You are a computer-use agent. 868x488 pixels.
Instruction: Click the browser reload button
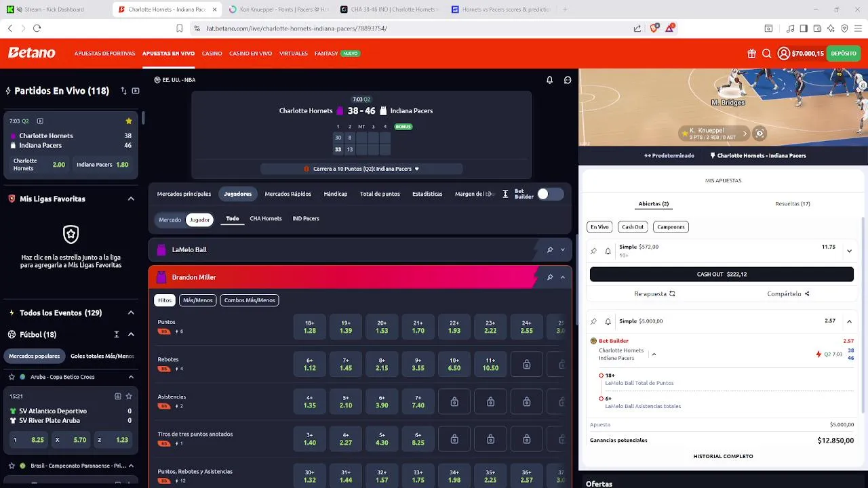[37, 28]
